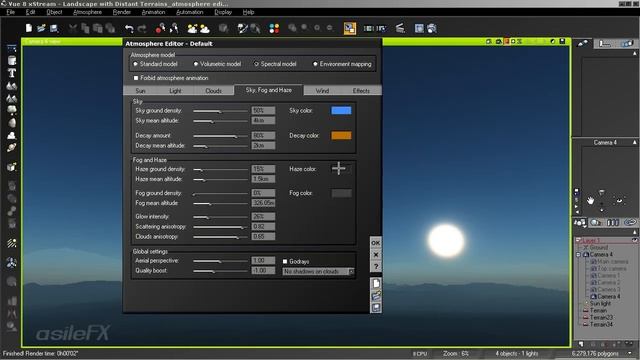640x360 pixels.
Task: Click the hand pan icon in Camera 4 panel
Action: (591, 200)
